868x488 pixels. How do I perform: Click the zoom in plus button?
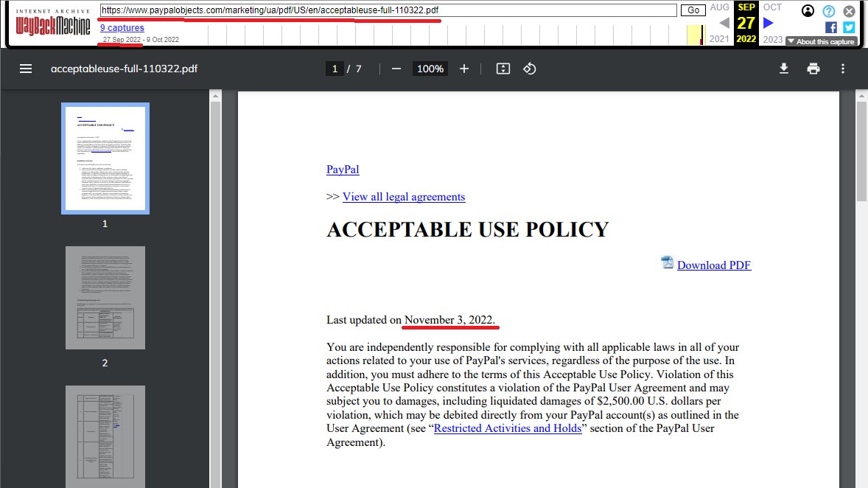pyautogui.click(x=464, y=69)
